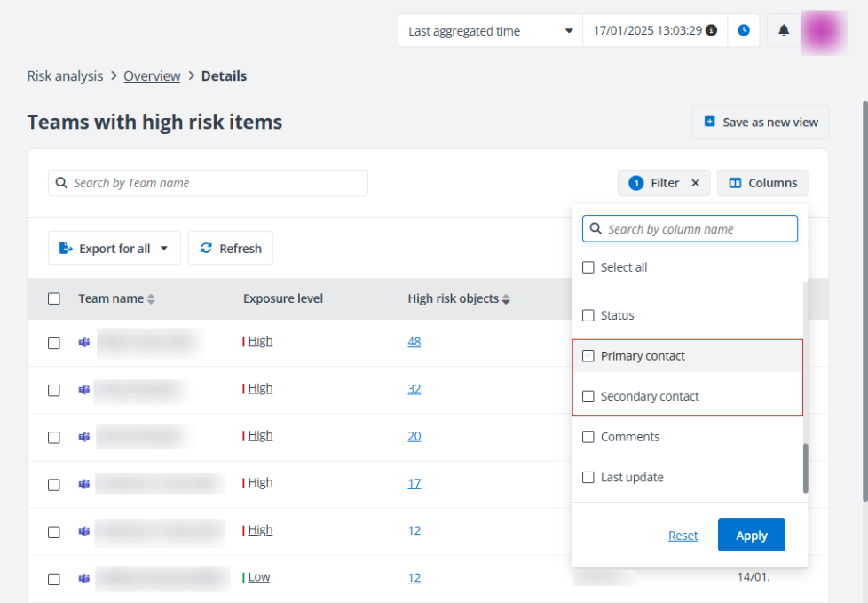
Task: Clear the filter with the X icon
Action: pos(696,183)
